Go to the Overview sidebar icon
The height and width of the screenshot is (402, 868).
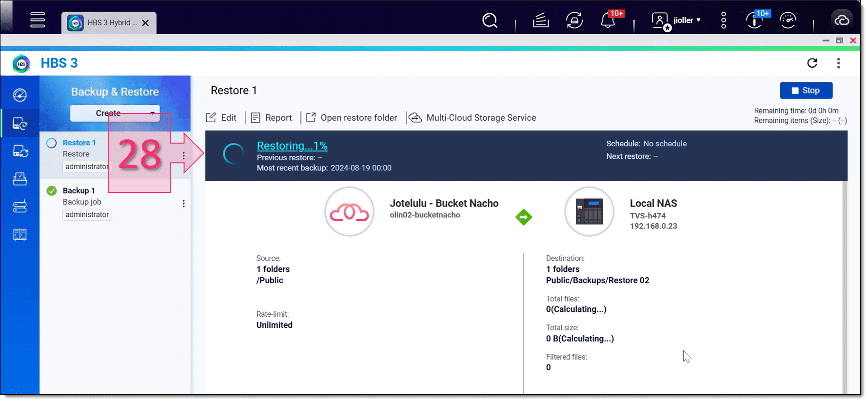click(20, 95)
